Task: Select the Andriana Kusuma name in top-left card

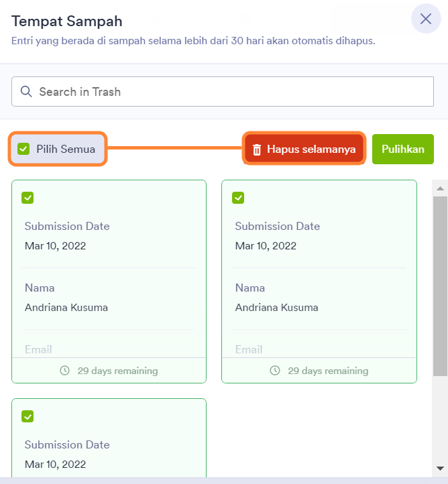Action: (66, 308)
